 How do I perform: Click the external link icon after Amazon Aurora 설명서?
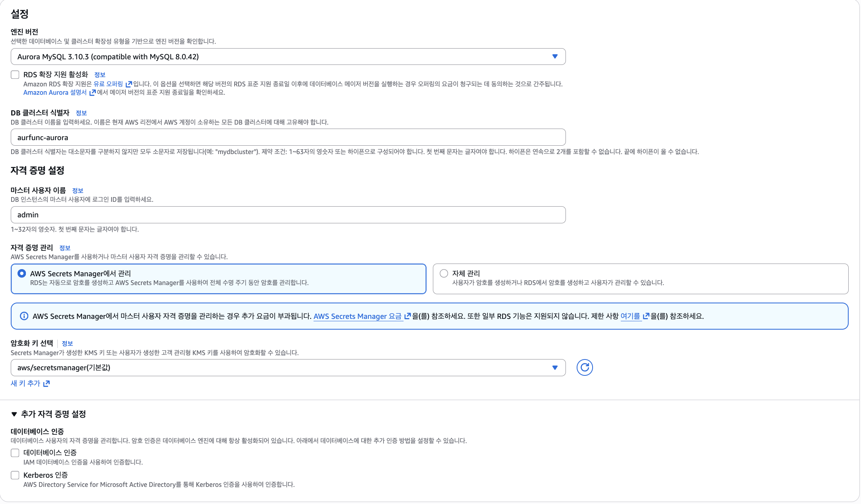coord(92,93)
